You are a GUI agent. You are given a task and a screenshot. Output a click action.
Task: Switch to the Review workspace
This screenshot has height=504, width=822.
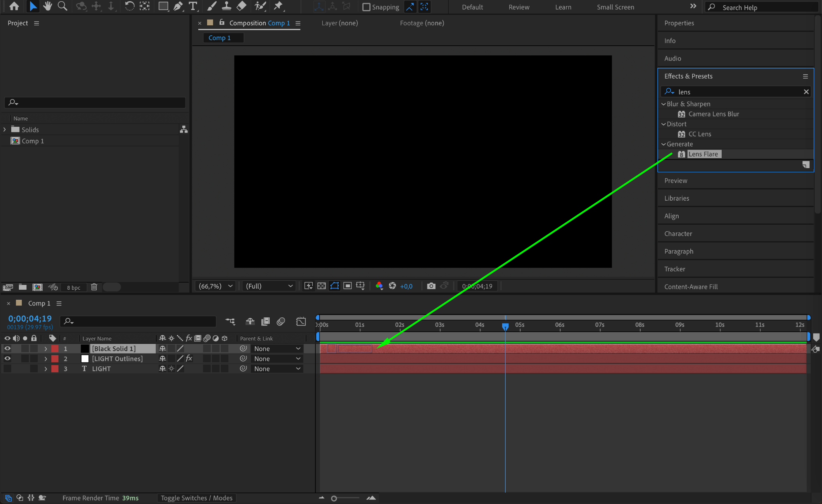[x=519, y=7]
